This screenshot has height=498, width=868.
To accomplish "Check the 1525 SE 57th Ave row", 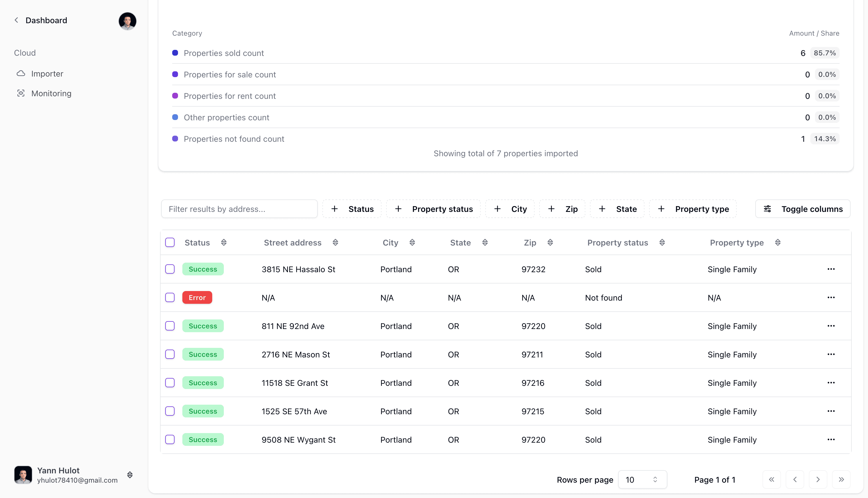I will [x=170, y=411].
